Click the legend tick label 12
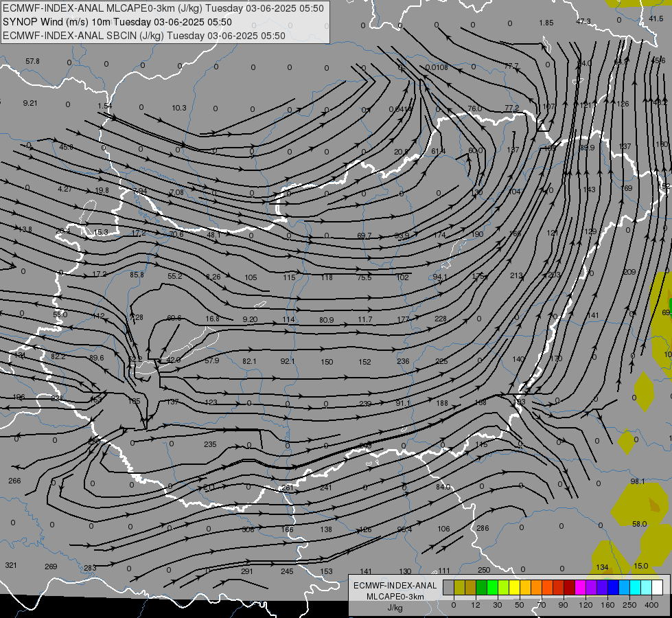The width and height of the screenshot is (672, 618). (475, 605)
